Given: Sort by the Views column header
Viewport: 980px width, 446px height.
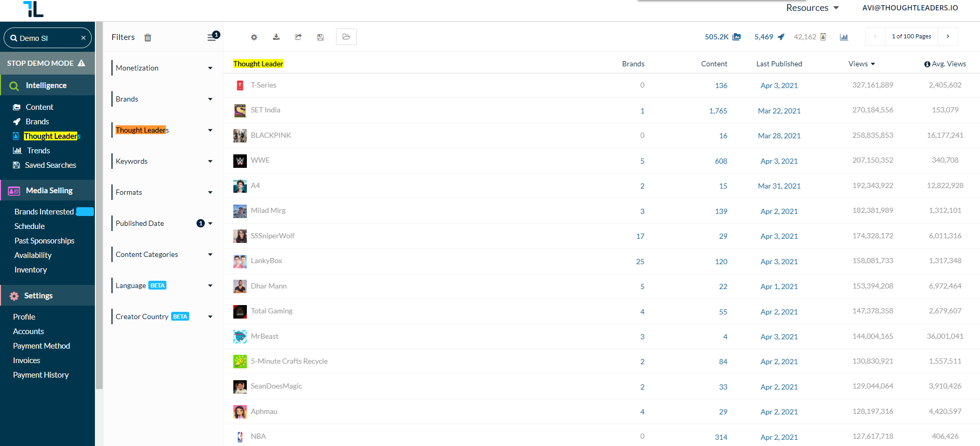Looking at the screenshot, I should [861, 64].
